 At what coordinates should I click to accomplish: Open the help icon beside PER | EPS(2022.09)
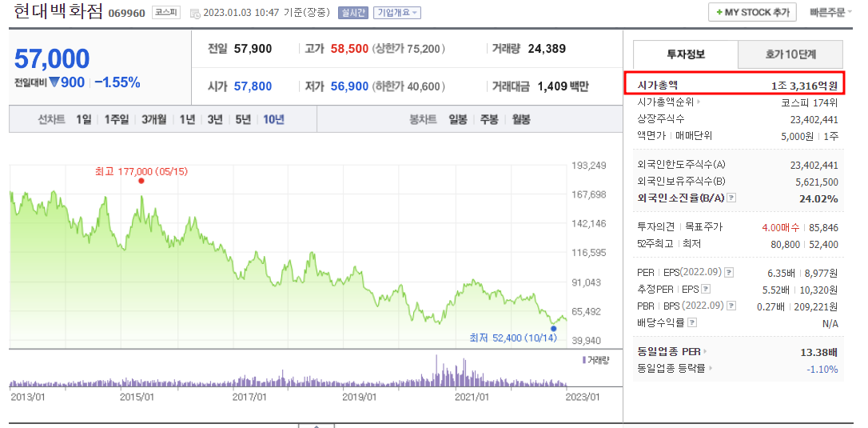730,272
